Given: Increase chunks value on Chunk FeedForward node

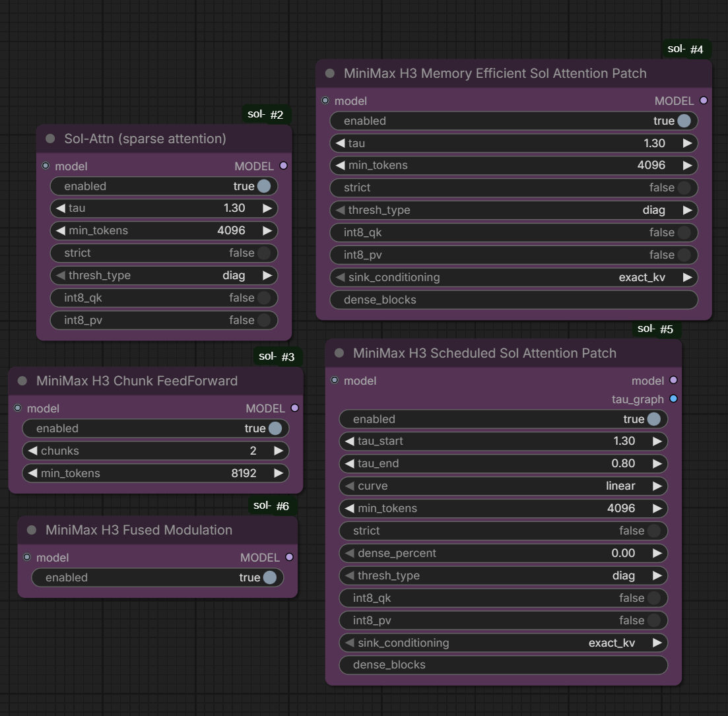Looking at the screenshot, I should pos(279,451).
